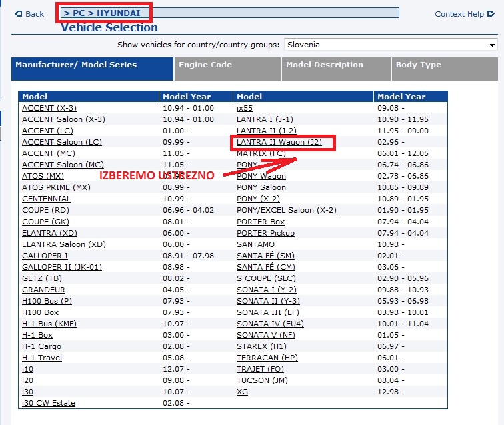Click the Back arrow icon
This screenshot has width=504, height=425.
(x=19, y=14)
